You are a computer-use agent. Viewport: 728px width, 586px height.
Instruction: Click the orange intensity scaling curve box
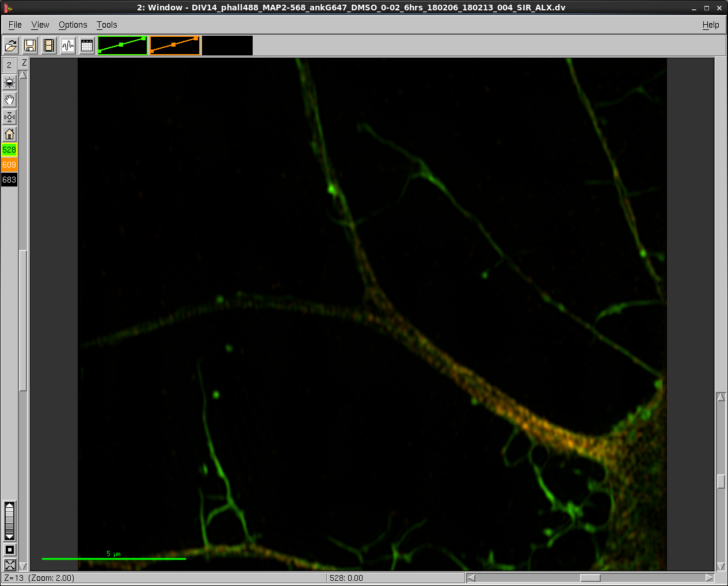tap(175, 45)
